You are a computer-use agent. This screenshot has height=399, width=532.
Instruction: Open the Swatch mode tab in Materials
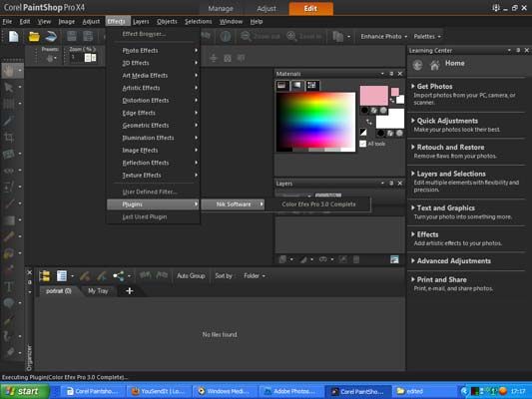click(x=311, y=86)
